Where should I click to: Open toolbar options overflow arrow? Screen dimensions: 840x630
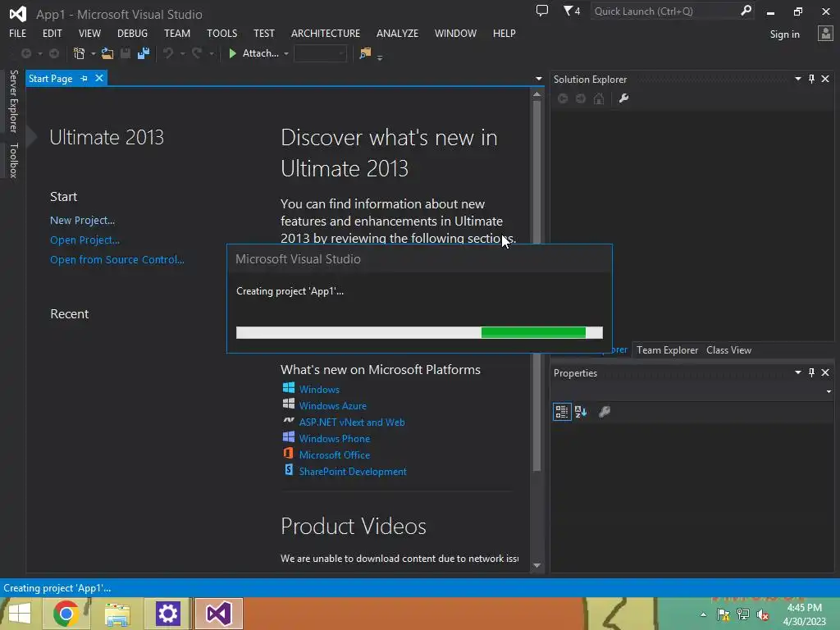point(380,58)
